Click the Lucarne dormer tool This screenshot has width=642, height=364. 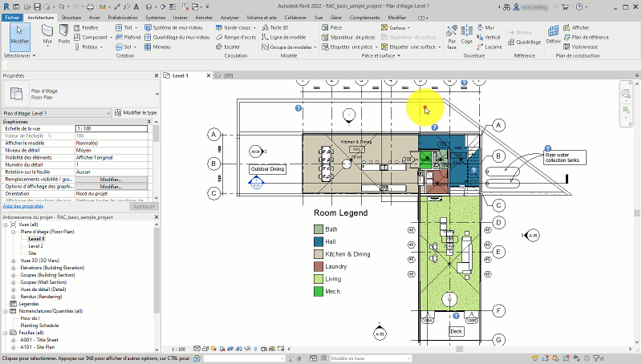coord(490,47)
